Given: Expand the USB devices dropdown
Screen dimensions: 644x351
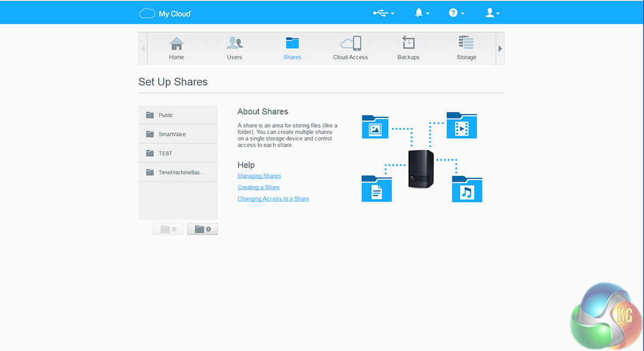Looking at the screenshot, I should (383, 13).
